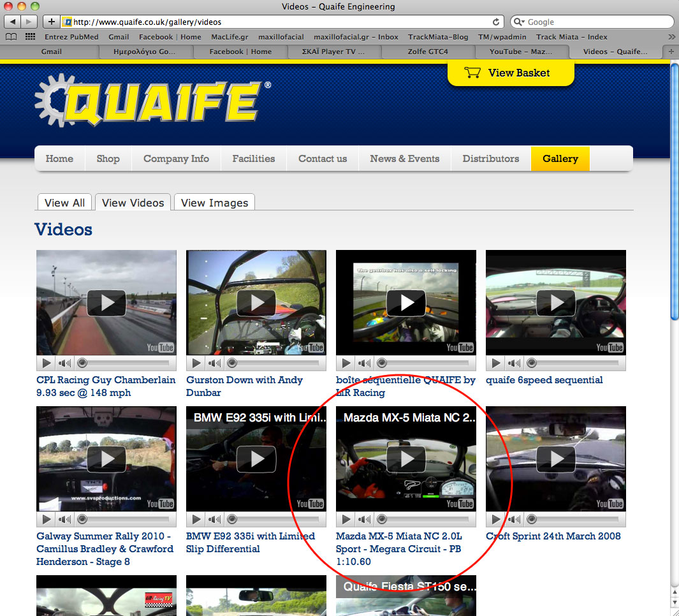Play the Mazda MX-5 Miata video thumbnail
Viewport: 679px width, 616px height.
click(x=406, y=458)
